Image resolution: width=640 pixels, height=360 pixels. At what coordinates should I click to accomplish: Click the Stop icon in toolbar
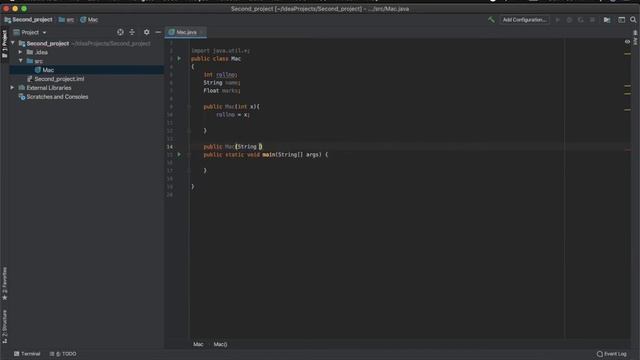click(592, 20)
